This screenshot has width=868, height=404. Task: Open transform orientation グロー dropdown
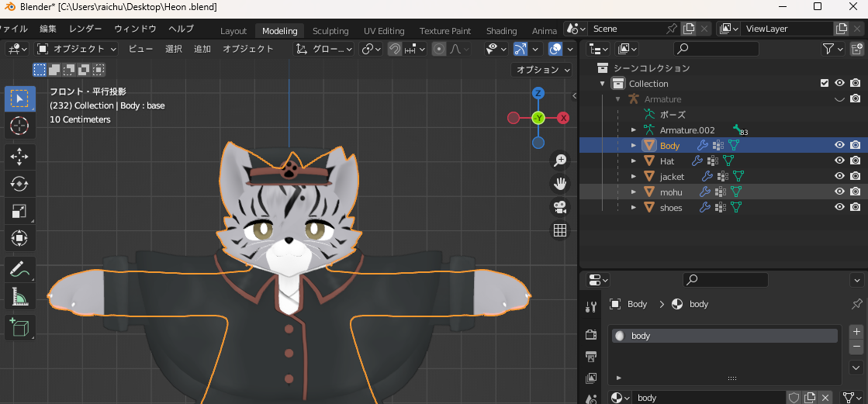pos(323,50)
